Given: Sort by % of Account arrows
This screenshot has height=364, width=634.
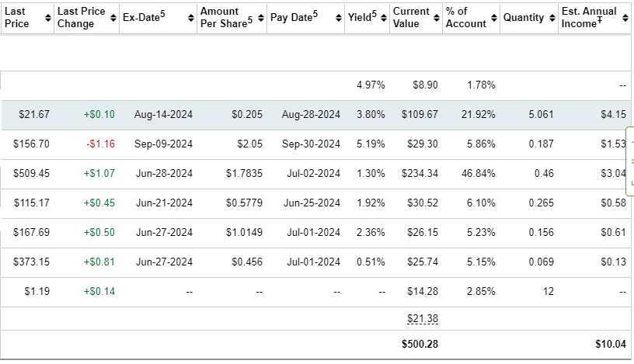Looking at the screenshot, I should (495, 18).
